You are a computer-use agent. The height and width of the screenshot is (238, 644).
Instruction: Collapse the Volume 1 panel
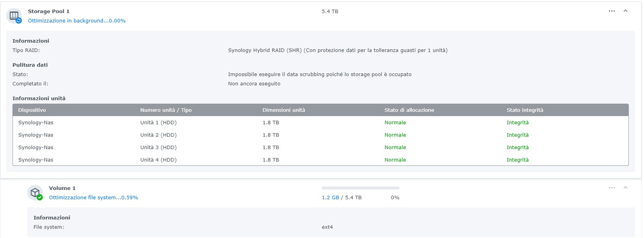(x=625, y=188)
